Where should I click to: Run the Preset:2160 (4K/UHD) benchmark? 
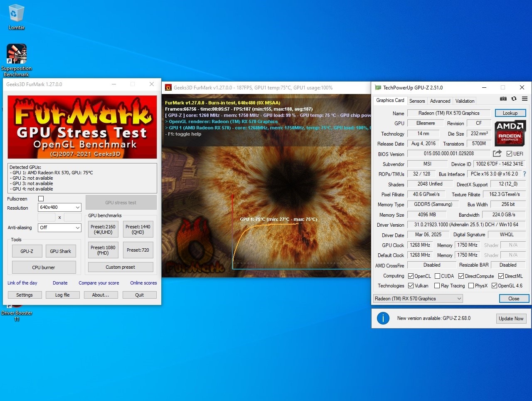coord(103,230)
